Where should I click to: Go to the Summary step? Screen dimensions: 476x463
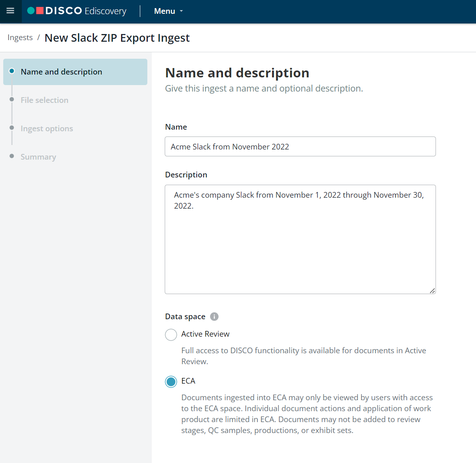[x=38, y=157]
